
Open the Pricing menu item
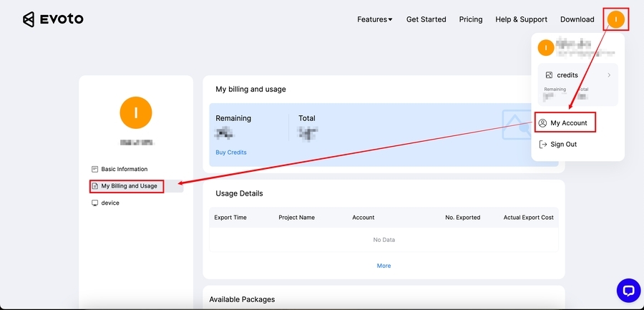point(471,19)
